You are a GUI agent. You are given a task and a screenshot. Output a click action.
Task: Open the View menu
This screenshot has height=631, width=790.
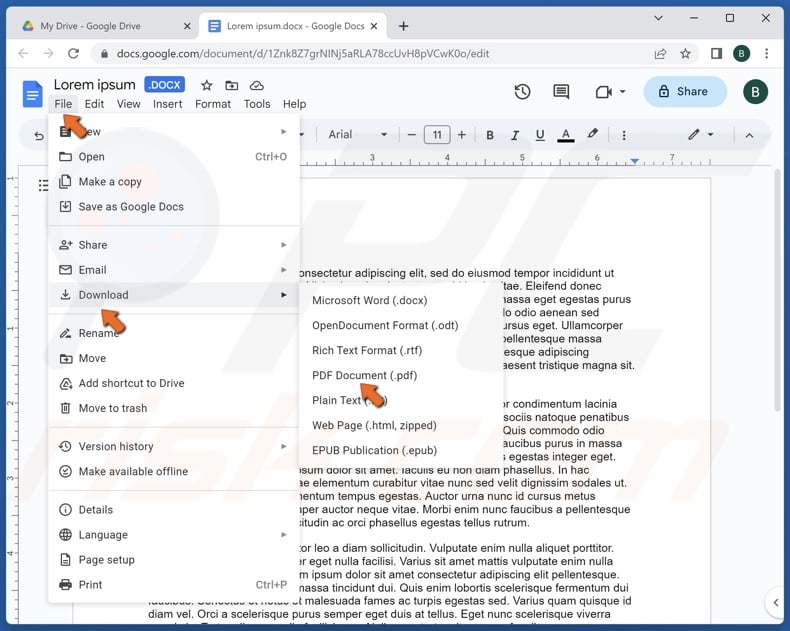tap(128, 104)
